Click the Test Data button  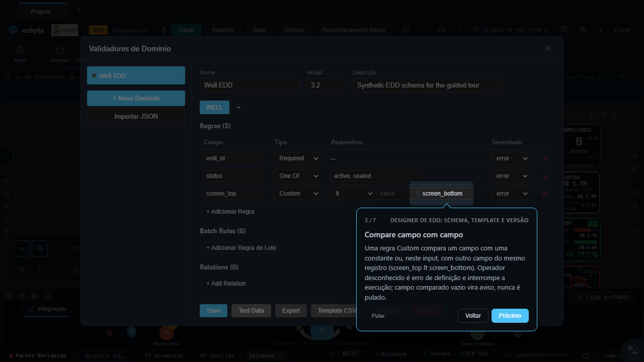251,311
